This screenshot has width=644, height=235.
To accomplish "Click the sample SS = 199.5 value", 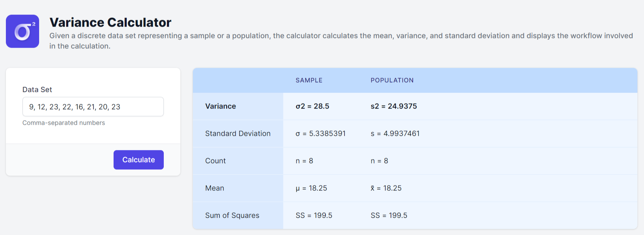I will click(314, 215).
